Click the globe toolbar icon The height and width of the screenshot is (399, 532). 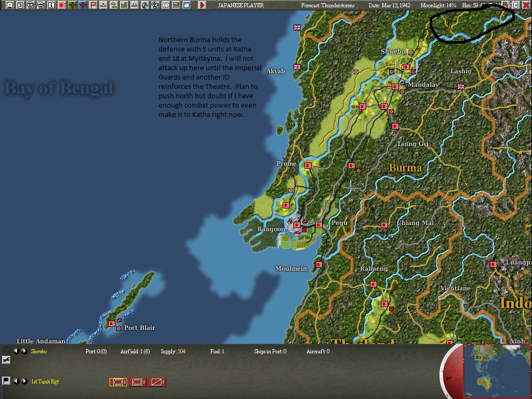tap(145, 5)
